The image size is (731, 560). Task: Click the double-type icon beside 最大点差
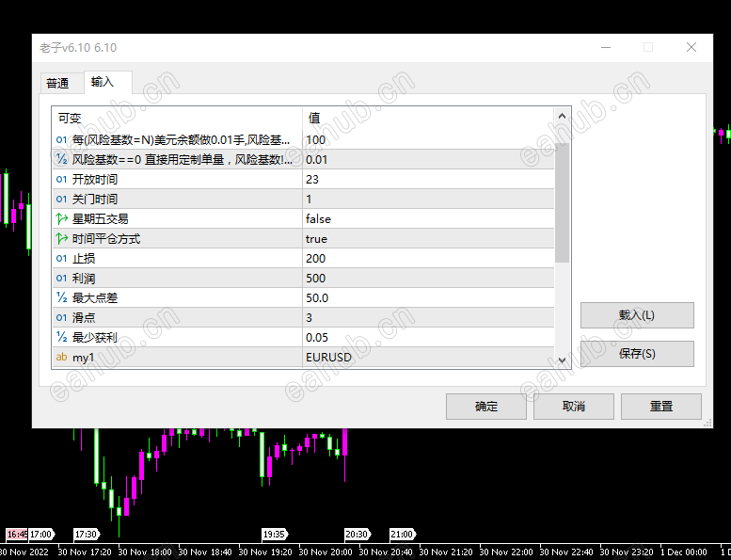pos(61,297)
